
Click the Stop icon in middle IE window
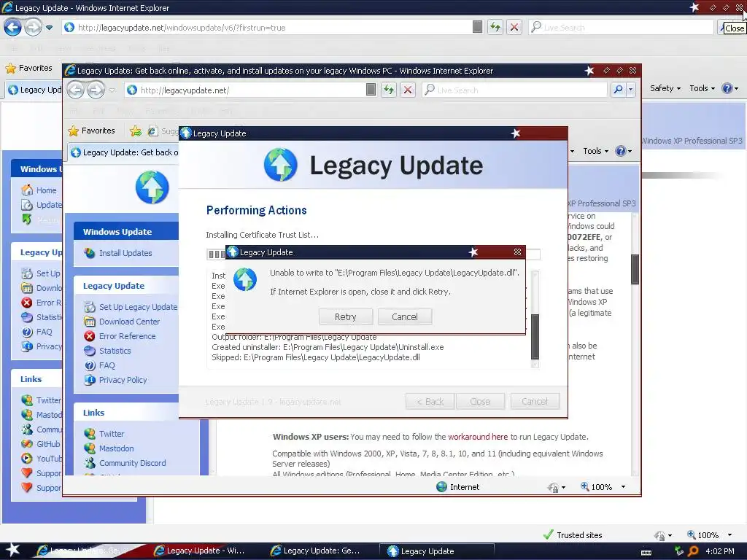click(x=408, y=90)
